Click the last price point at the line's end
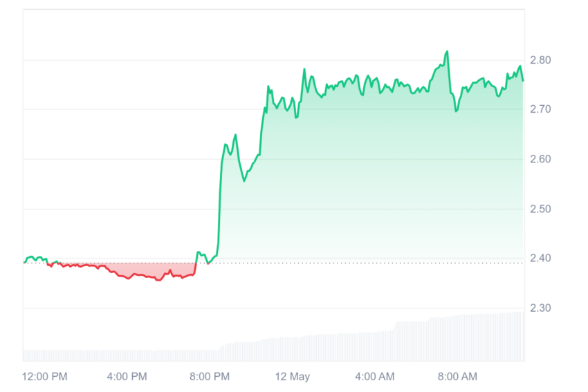588x392 pixels. [x=523, y=81]
